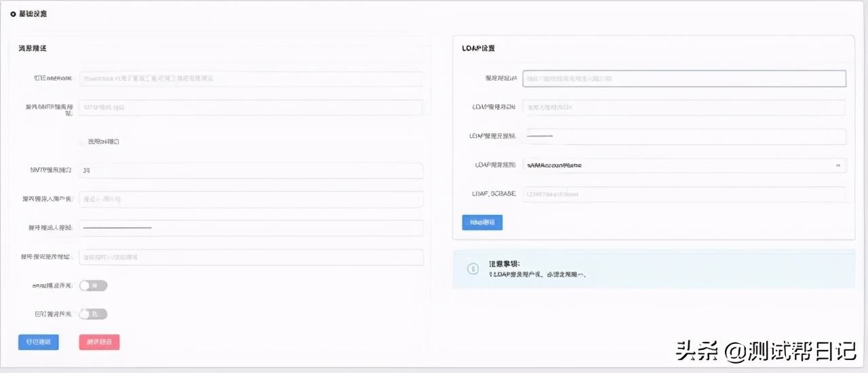
Task: Click the blue button beside the pink button
Action: [39, 342]
